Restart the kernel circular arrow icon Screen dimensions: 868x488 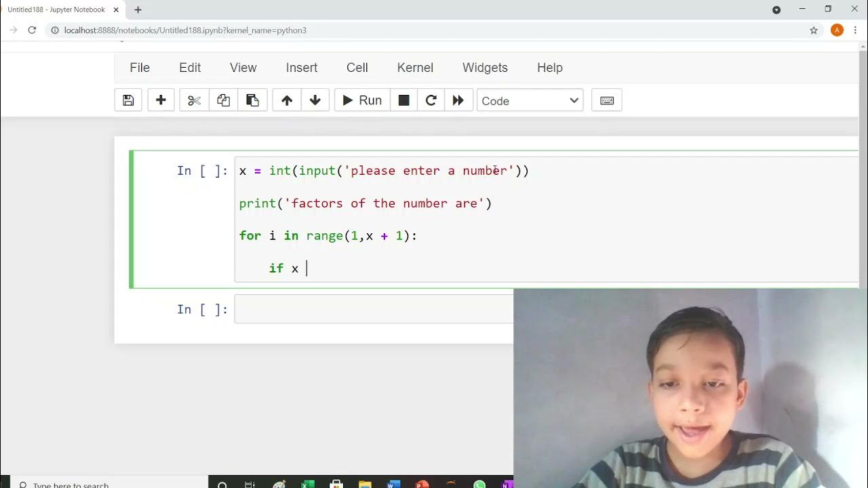431,100
